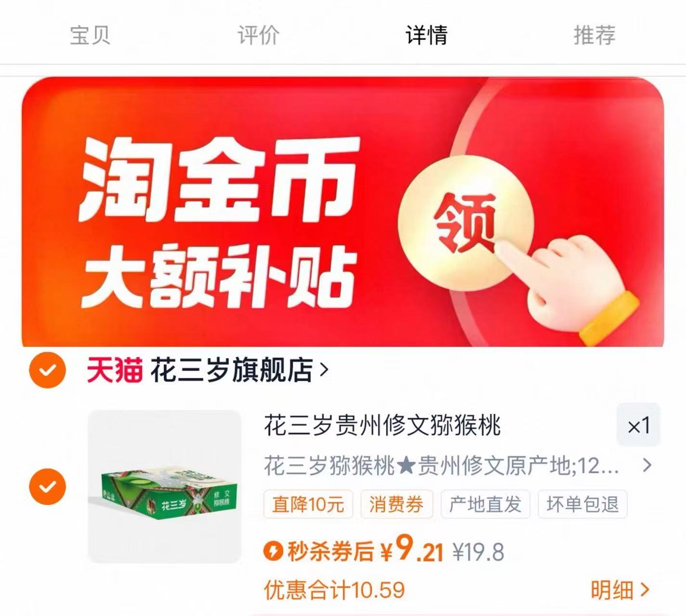Click the 天猫 logo next to store name
The width and height of the screenshot is (686, 616).
coord(115,370)
